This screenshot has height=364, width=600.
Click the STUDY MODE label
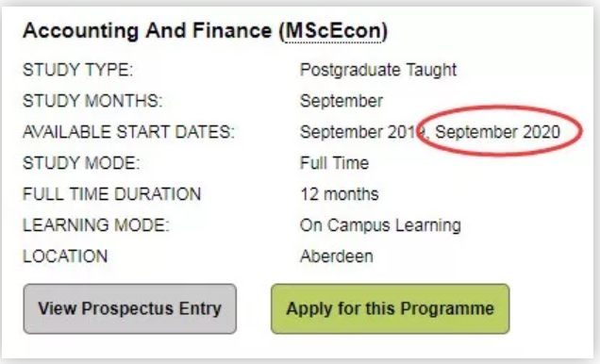(x=81, y=163)
